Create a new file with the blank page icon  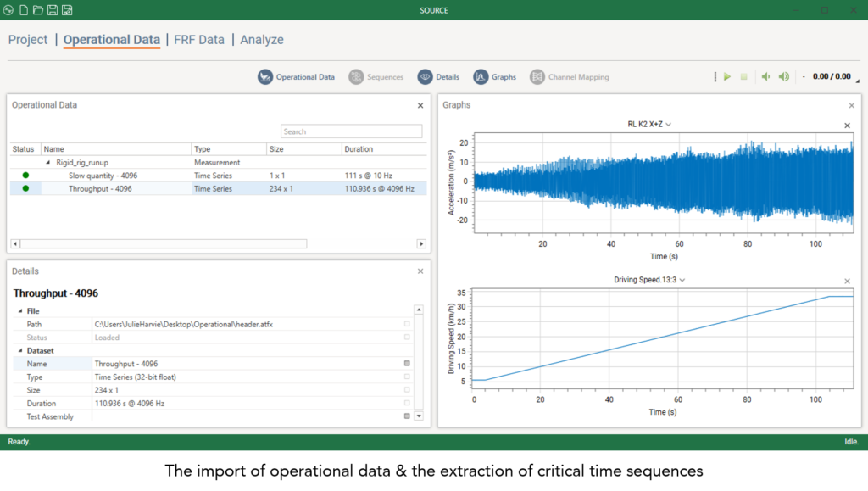pos(24,10)
